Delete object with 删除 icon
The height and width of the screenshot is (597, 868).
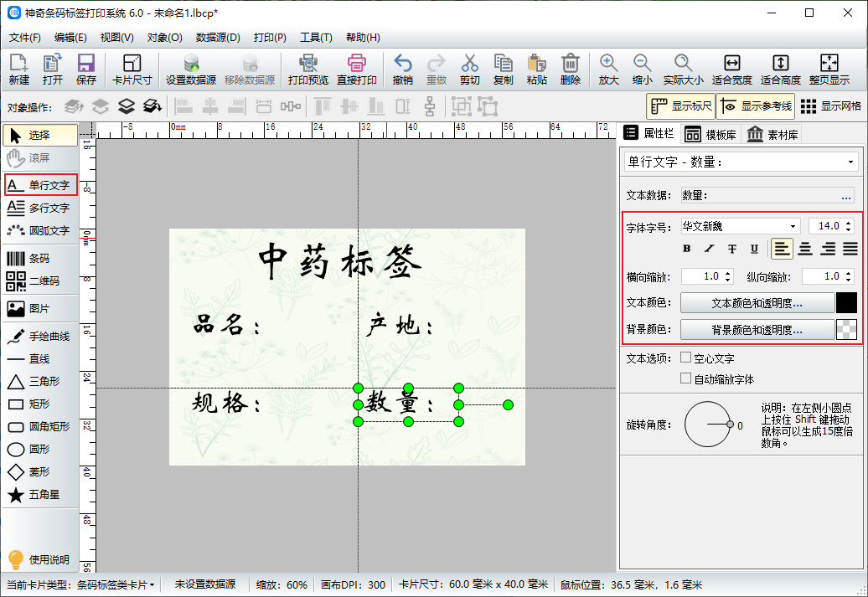(x=571, y=69)
